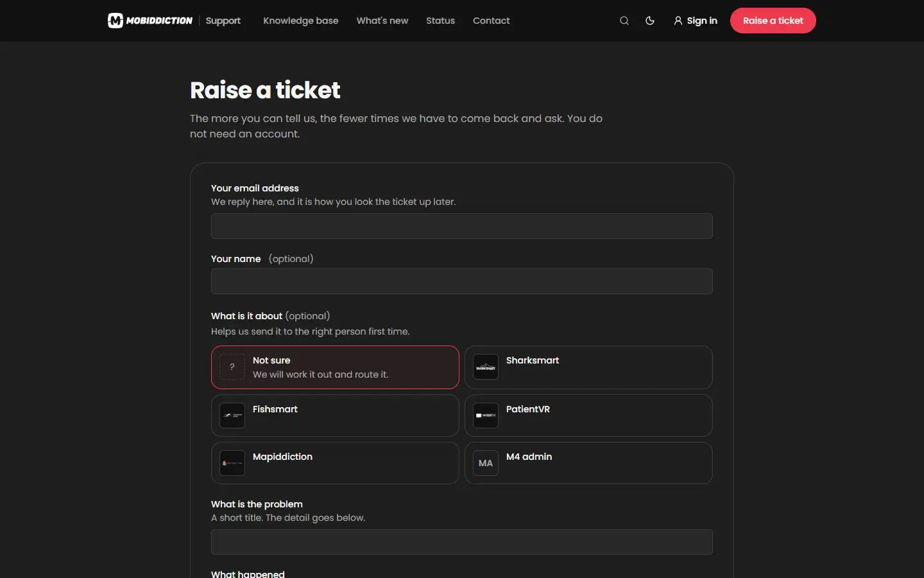Click the question mark icon in Not sure
924x578 pixels.
[x=232, y=367]
